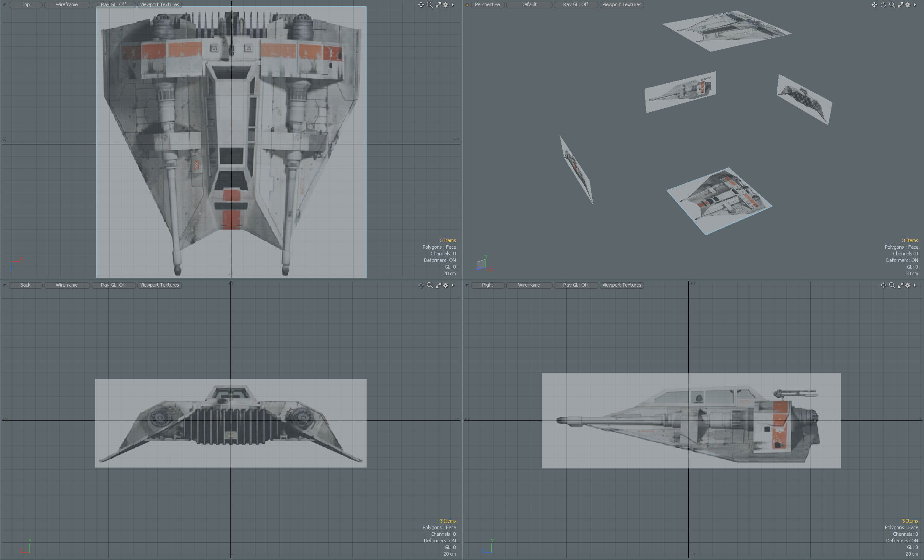The height and width of the screenshot is (560, 924).
Task: Open the Right viewport settings gear
Action: point(908,285)
